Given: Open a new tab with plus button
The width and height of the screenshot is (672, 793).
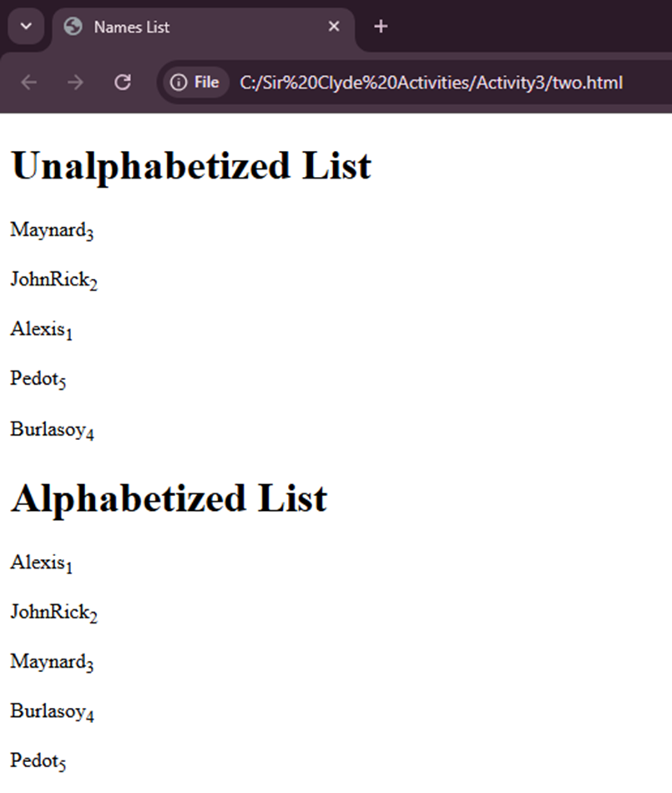Looking at the screenshot, I should (x=381, y=27).
